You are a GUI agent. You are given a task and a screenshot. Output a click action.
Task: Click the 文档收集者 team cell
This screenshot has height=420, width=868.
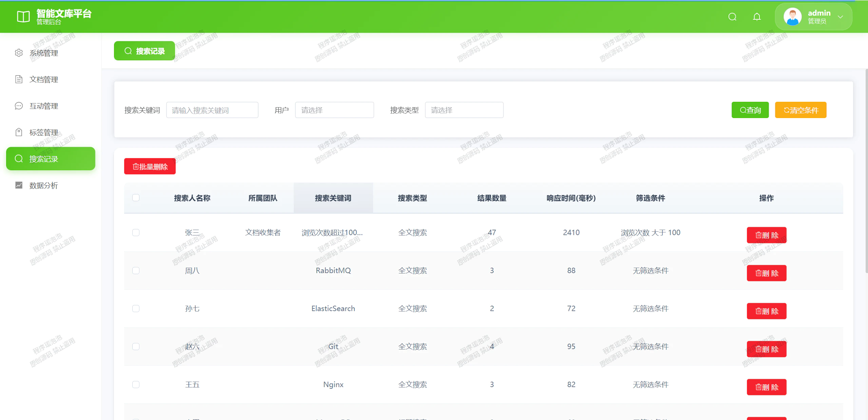263,232
